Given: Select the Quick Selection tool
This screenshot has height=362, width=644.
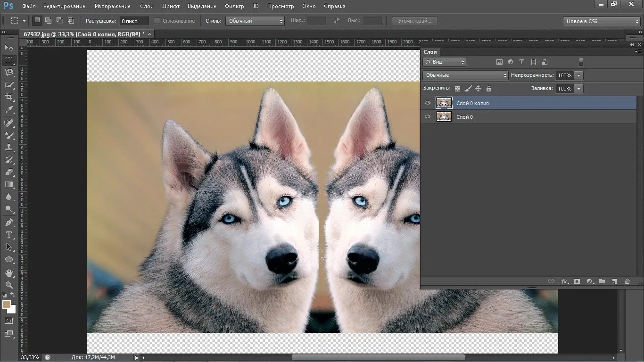Looking at the screenshot, I should (9, 85).
